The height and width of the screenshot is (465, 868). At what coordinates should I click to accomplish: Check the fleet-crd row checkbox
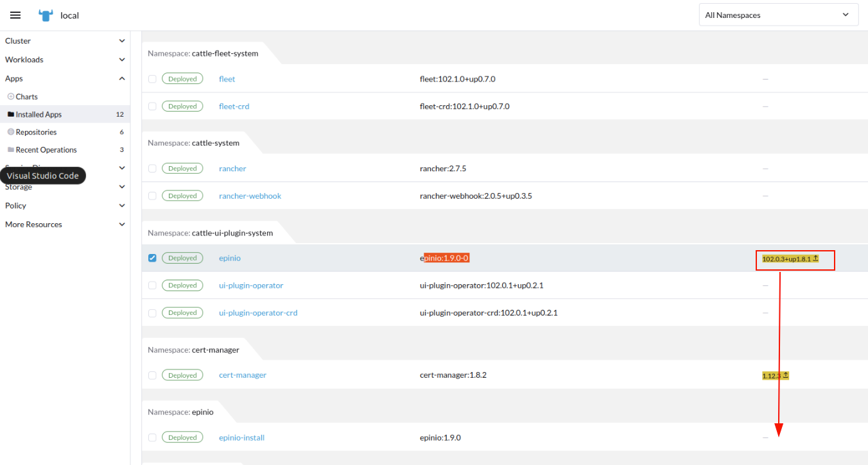pyautogui.click(x=152, y=106)
